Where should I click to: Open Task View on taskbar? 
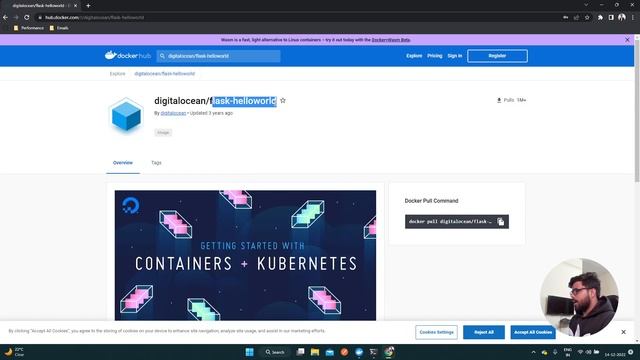(x=300, y=352)
